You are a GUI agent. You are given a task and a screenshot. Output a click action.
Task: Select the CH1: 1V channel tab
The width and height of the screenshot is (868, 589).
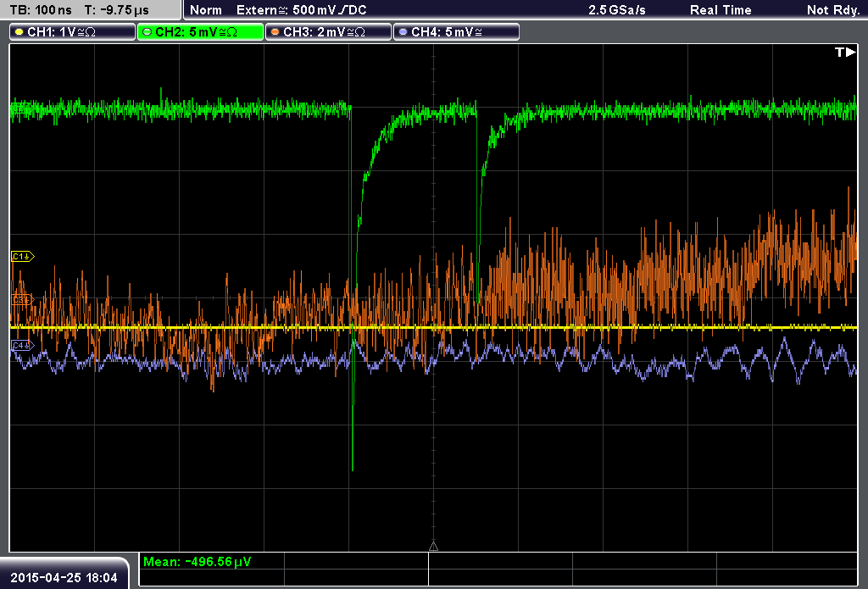coord(73,32)
